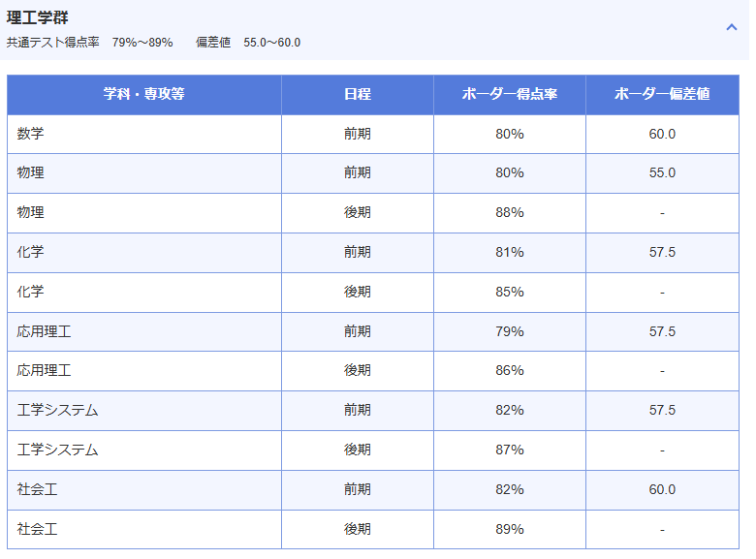Image resolution: width=756 pixels, height=559 pixels.
Task: Click 87% in the 工学システム row
Action: pyautogui.click(x=510, y=450)
